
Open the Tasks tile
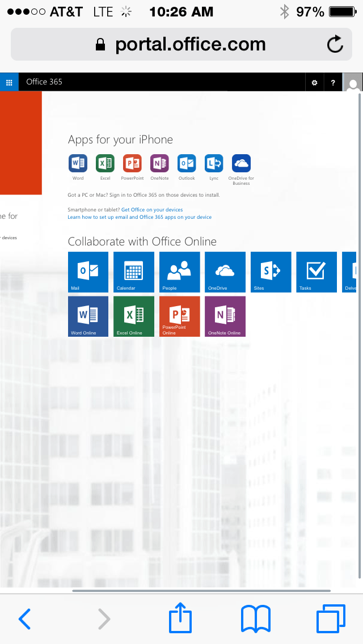[316, 272]
